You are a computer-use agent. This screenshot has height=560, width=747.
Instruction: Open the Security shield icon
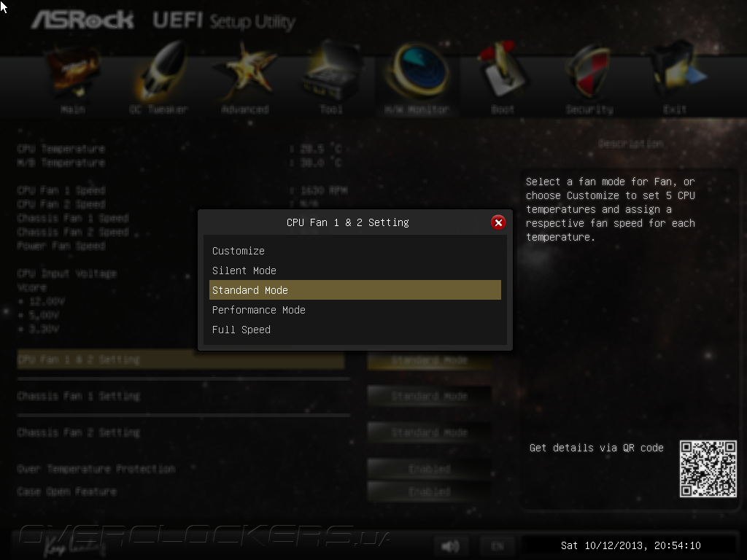click(x=589, y=71)
